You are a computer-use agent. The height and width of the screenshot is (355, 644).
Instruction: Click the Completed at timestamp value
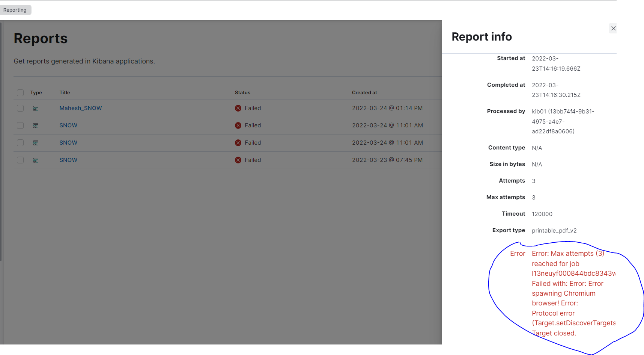556,90
